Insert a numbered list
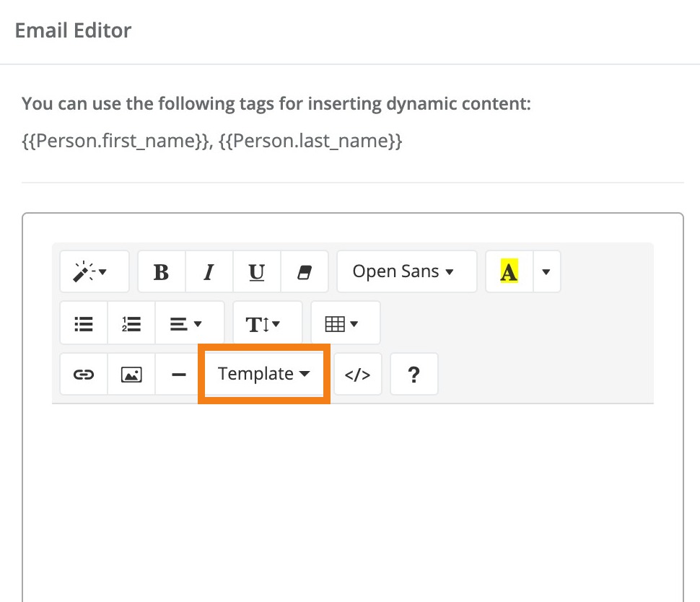Screen dimensions: 700x602 tap(131, 323)
